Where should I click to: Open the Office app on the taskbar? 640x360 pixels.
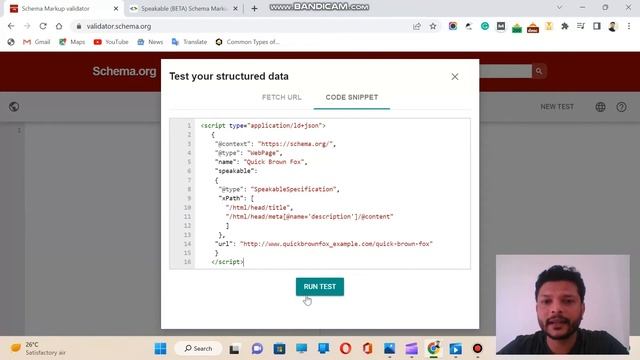(367, 349)
